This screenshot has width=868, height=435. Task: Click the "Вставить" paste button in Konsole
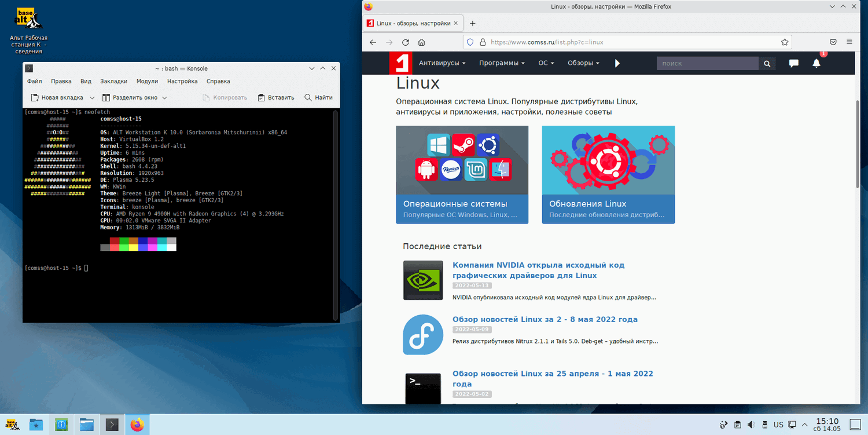[x=276, y=97]
